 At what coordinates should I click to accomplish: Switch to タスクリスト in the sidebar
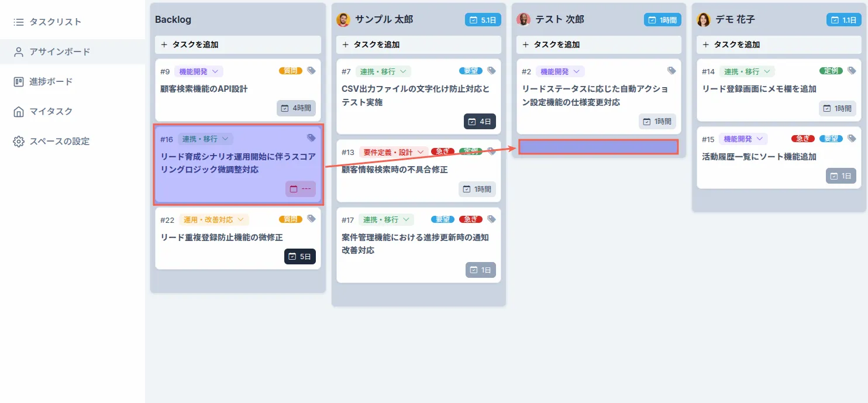pos(50,22)
